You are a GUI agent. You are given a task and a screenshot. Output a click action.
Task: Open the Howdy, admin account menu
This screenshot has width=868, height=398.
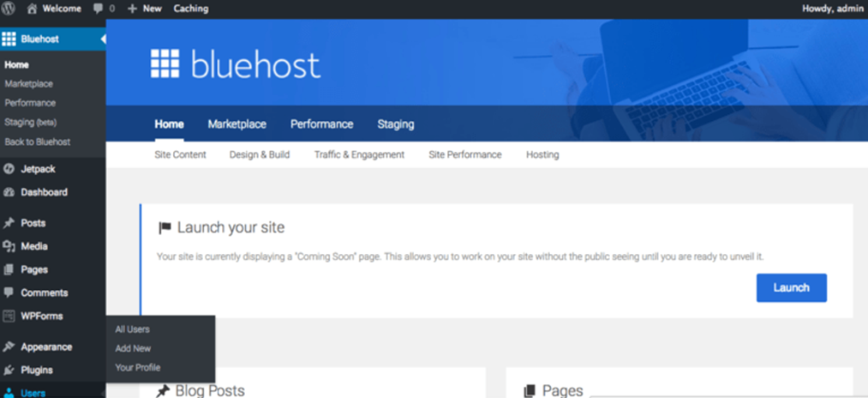[x=832, y=9]
